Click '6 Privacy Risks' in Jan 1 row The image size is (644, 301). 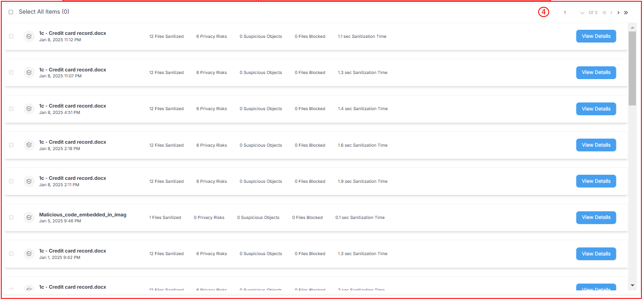[x=212, y=254]
